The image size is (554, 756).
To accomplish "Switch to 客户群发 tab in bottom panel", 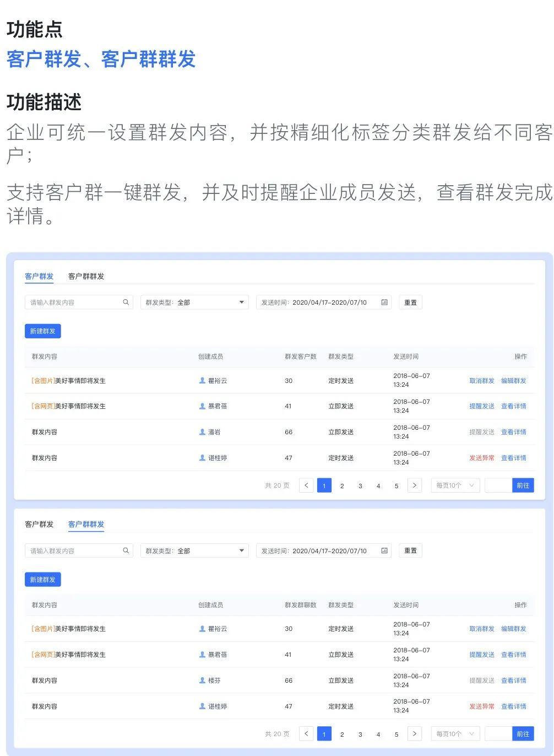I will pyautogui.click(x=39, y=524).
